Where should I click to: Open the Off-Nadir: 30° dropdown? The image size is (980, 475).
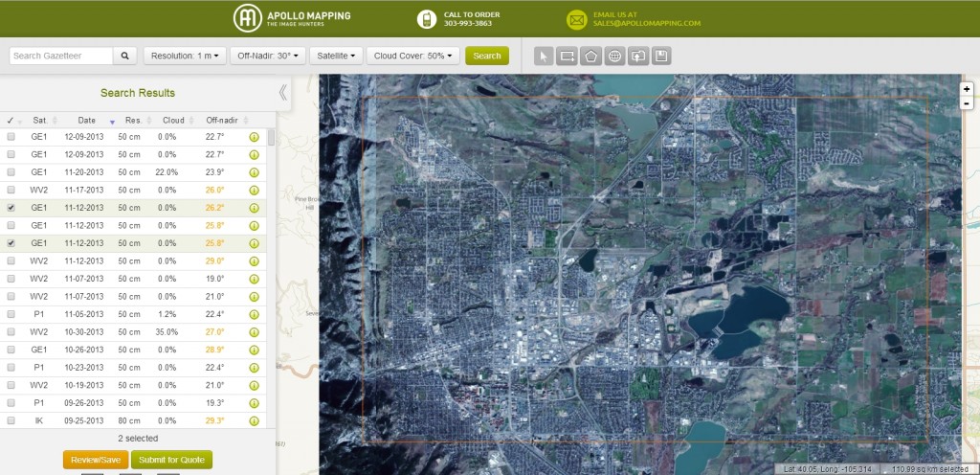268,56
